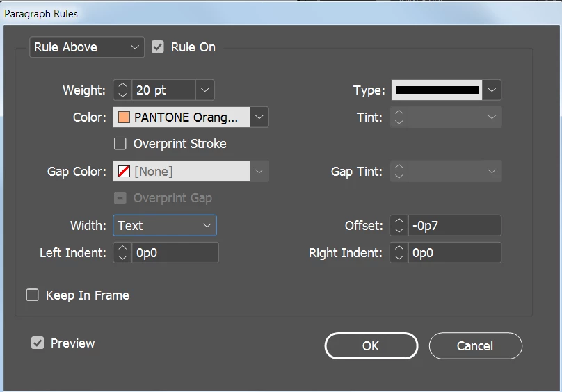Click the Paragraph Rules title text

click(41, 14)
